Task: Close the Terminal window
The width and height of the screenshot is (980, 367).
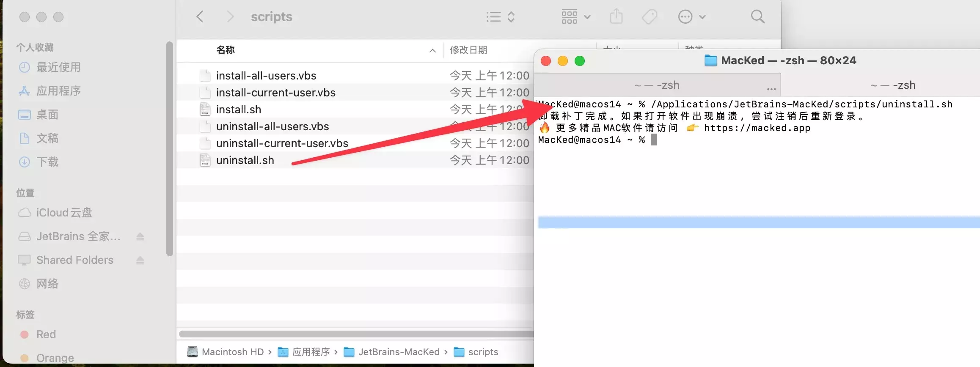Action: (x=546, y=61)
